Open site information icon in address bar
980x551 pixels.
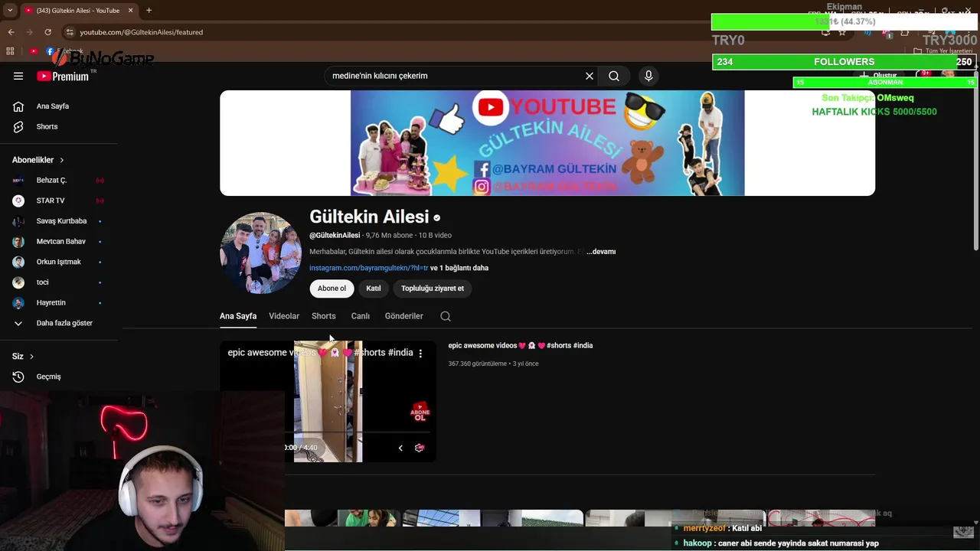[70, 32]
